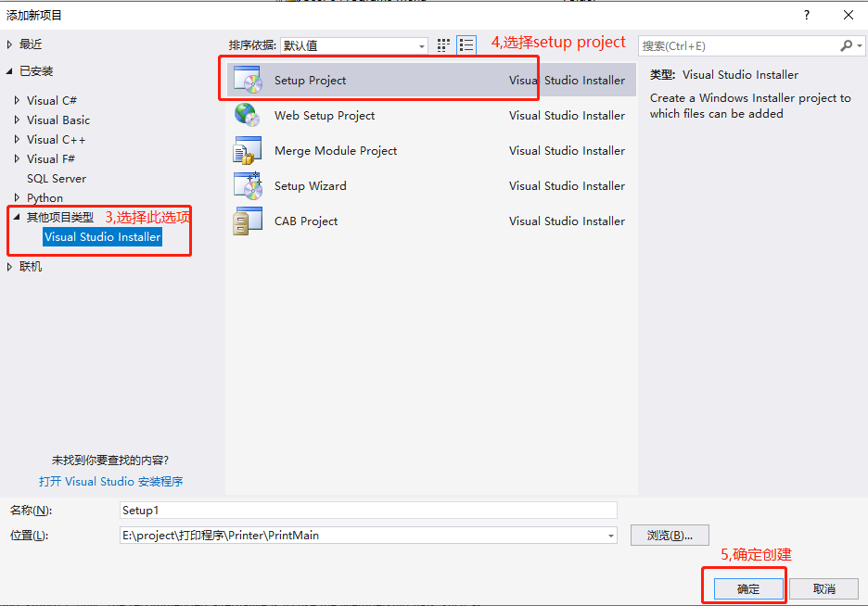The height and width of the screenshot is (606, 868).
Task: Click the Merge Module Project icon
Action: pos(248,150)
